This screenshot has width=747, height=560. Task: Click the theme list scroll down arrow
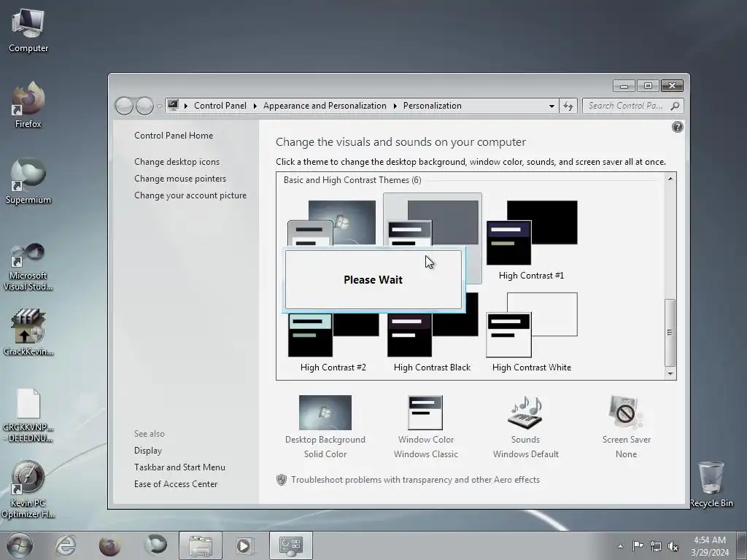pyautogui.click(x=670, y=374)
